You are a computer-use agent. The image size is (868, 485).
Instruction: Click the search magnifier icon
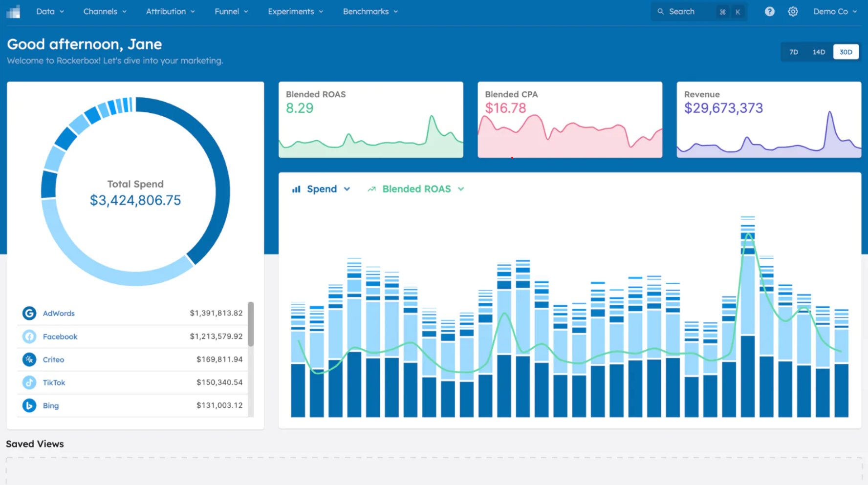pyautogui.click(x=660, y=12)
